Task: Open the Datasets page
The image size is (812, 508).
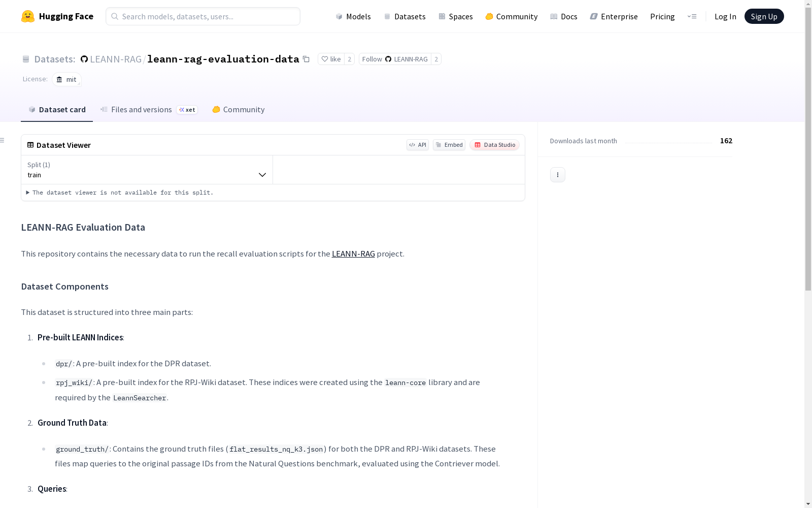Action: tap(404, 16)
